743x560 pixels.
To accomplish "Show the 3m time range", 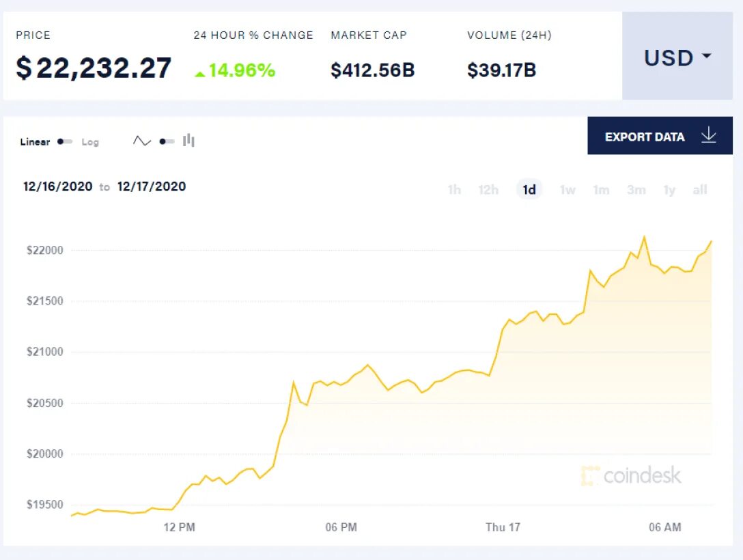I will click(x=636, y=190).
